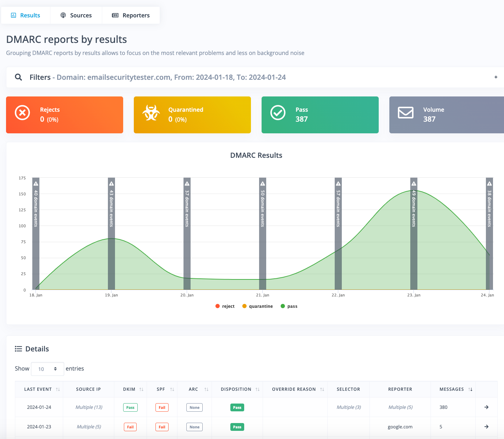Screen dimensions: 504x439
Task: Open details arrow for the 2024-01-24 row
Action: [x=486, y=407]
